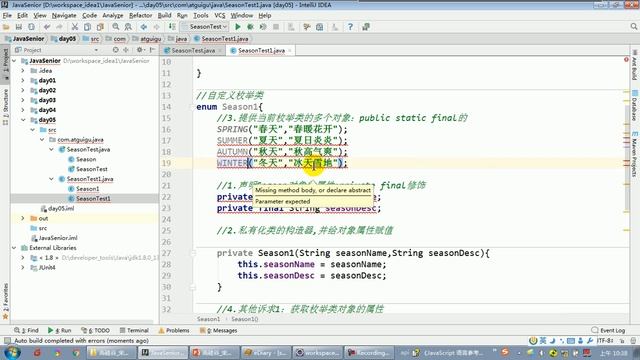Image resolution: width=640 pixels, height=360 pixels.
Task: Open the Event Log
Action: [x=608, y=330]
